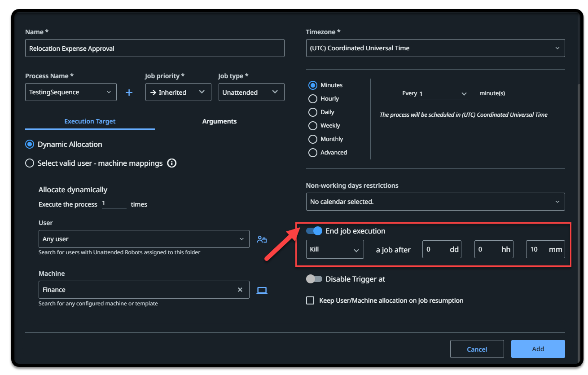Choose the Advanced schedule option
The height and width of the screenshot is (375, 588).
(x=313, y=152)
